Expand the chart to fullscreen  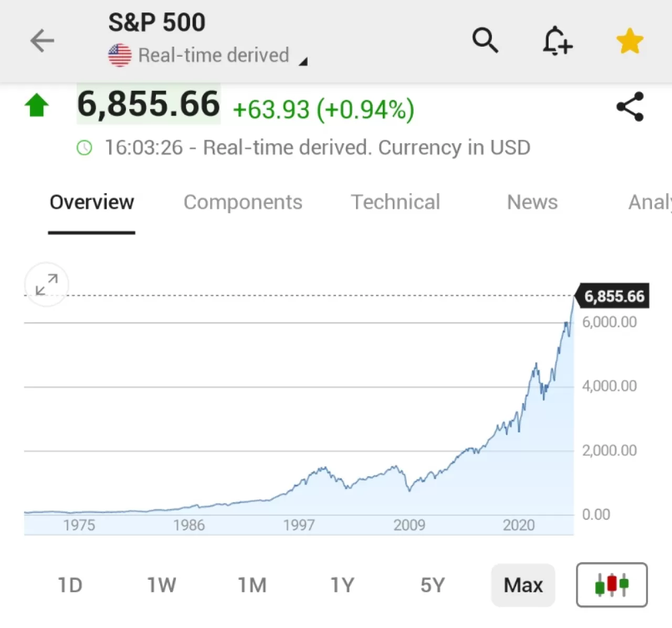point(46,285)
